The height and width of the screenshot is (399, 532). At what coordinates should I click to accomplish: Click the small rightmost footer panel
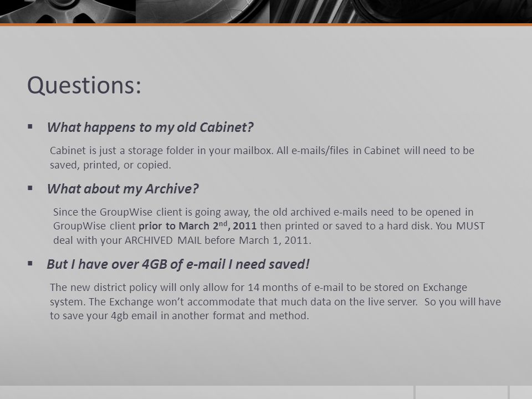click(521, 392)
